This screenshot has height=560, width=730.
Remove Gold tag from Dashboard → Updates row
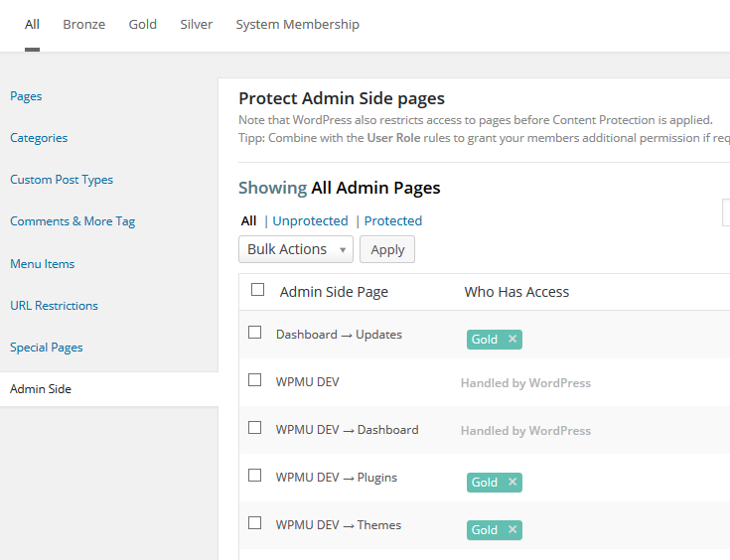(512, 340)
